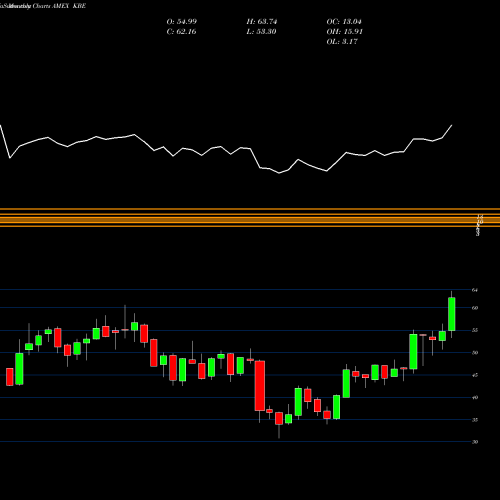Click the '45' price axis label
The image size is (500, 500).
click(475, 375)
